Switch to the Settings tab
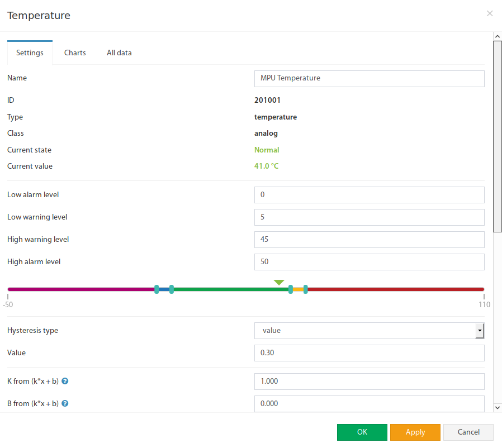This screenshot has width=502, height=448. pyautogui.click(x=30, y=53)
